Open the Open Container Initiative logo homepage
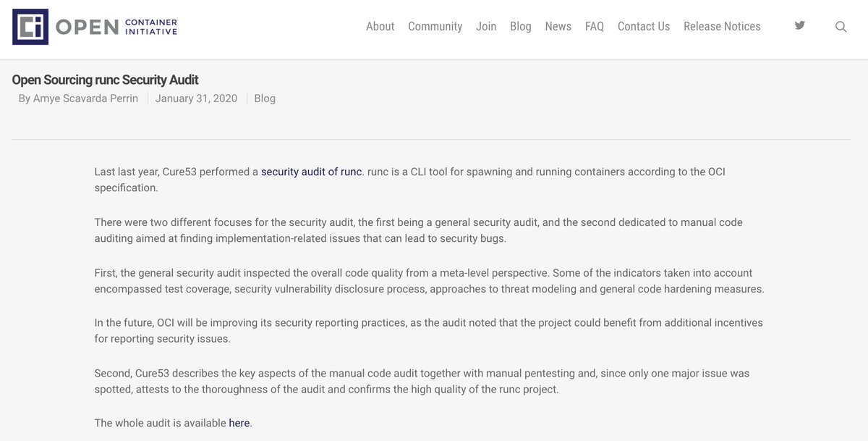 pyautogui.click(x=95, y=27)
